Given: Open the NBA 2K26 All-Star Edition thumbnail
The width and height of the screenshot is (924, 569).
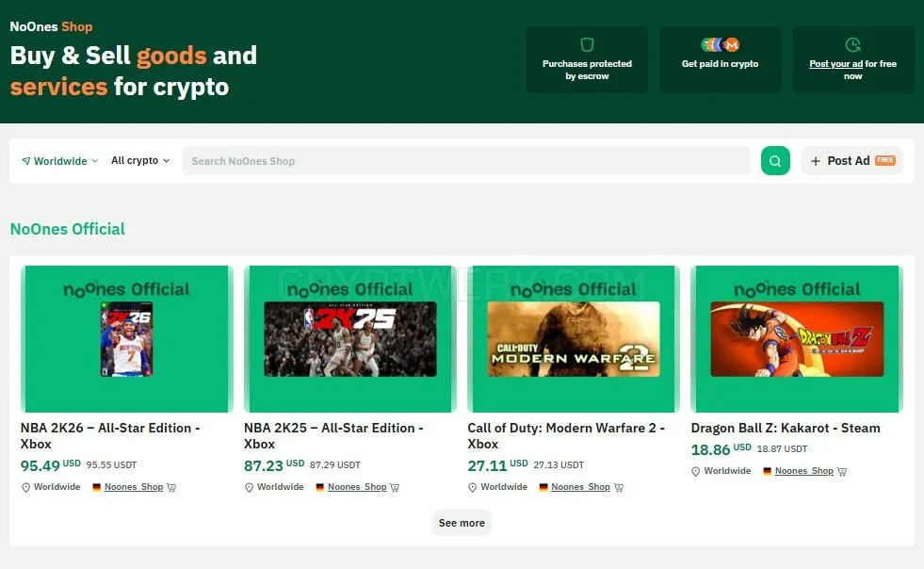Looking at the screenshot, I should coord(127,339).
